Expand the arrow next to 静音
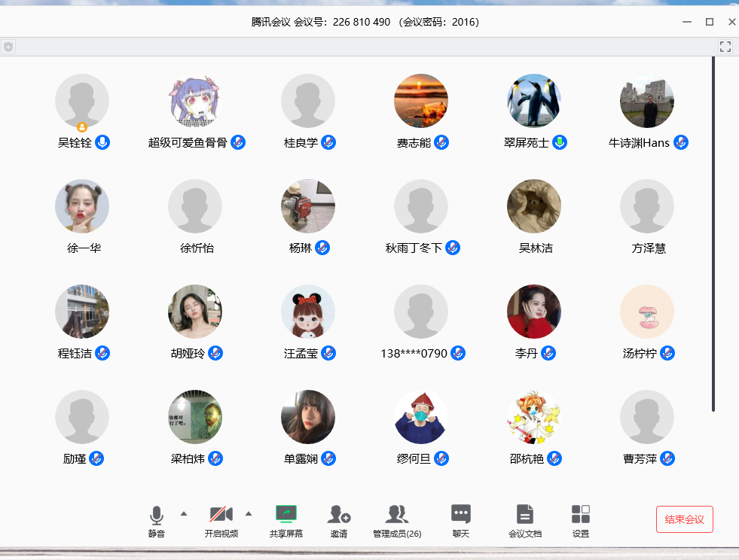 pos(184,513)
